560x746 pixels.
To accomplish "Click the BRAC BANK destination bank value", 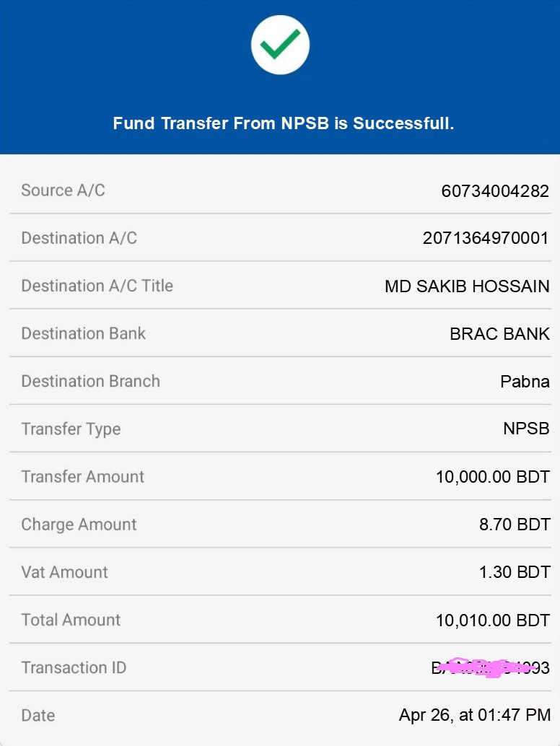I will point(499,334).
